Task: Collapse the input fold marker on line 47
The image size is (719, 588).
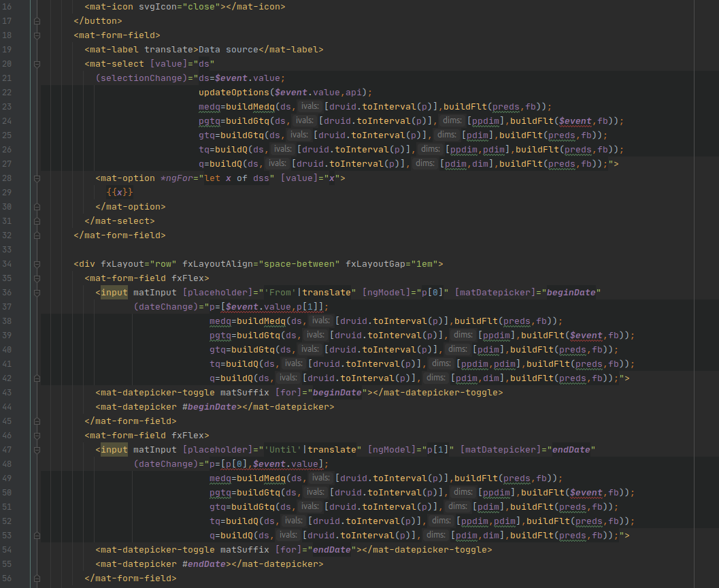Action: pyautogui.click(x=37, y=450)
